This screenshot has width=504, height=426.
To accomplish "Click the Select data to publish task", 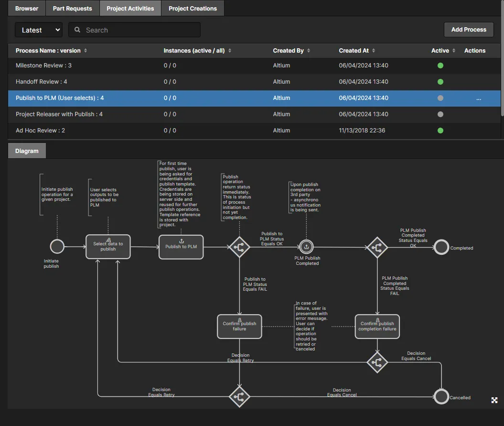I will [x=108, y=246].
